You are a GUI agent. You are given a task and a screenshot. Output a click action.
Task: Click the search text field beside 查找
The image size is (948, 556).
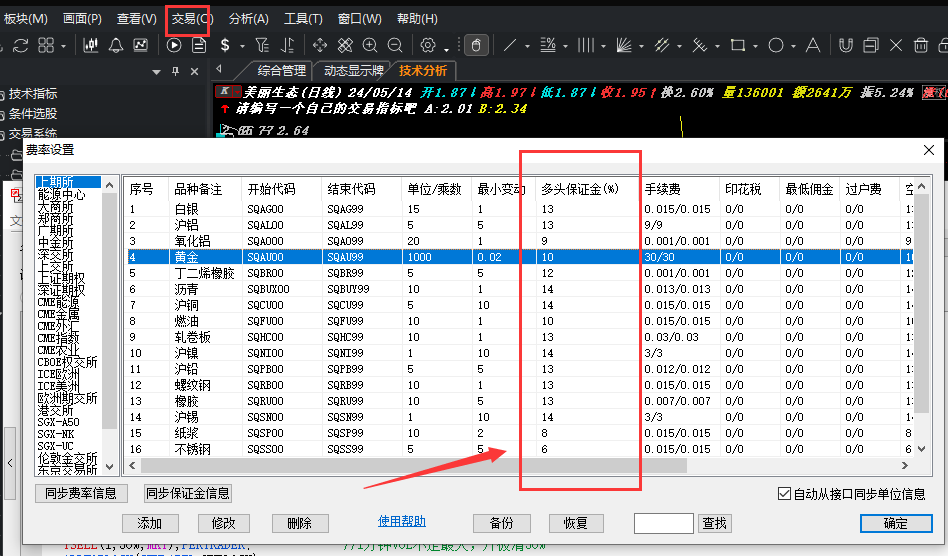pyautogui.click(x=663, y=523)
